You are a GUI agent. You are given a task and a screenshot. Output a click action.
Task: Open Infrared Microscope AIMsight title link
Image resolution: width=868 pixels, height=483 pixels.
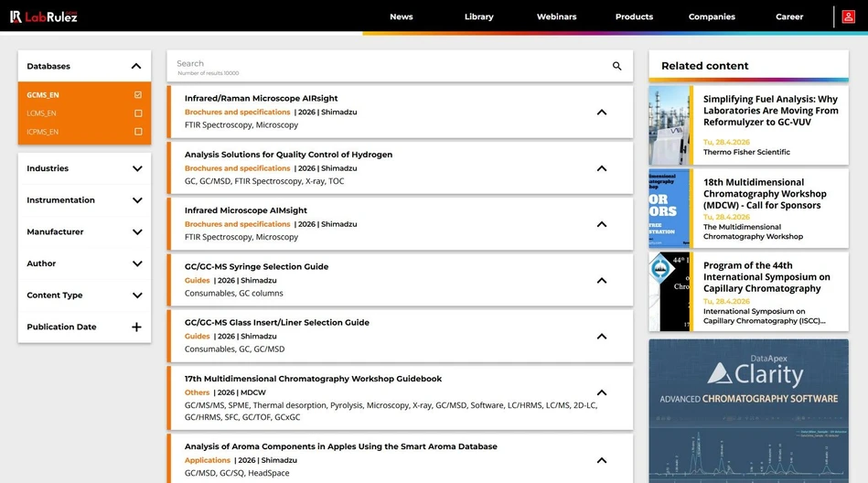(243, 210)
